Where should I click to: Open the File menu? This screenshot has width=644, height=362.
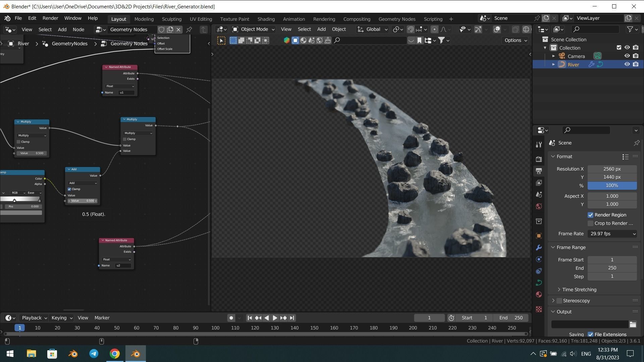tap(18, 18)
